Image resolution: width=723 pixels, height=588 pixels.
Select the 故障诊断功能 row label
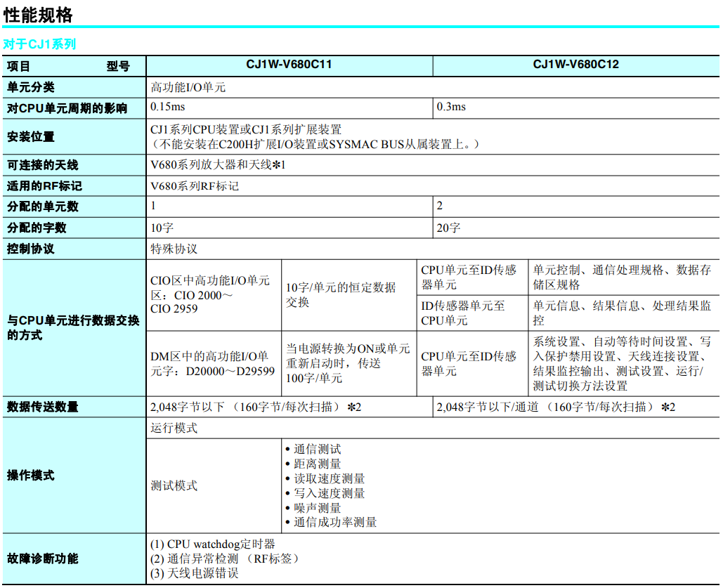pos(42,558)
